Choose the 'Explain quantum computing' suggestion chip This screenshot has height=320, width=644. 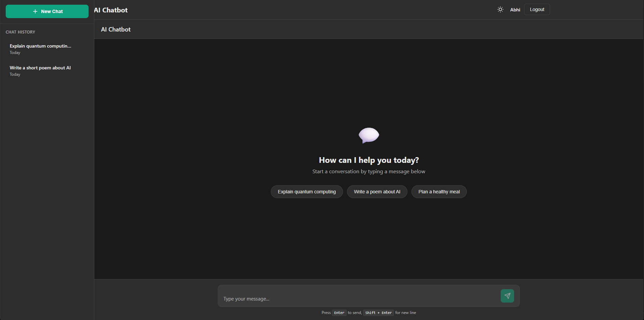306,192
